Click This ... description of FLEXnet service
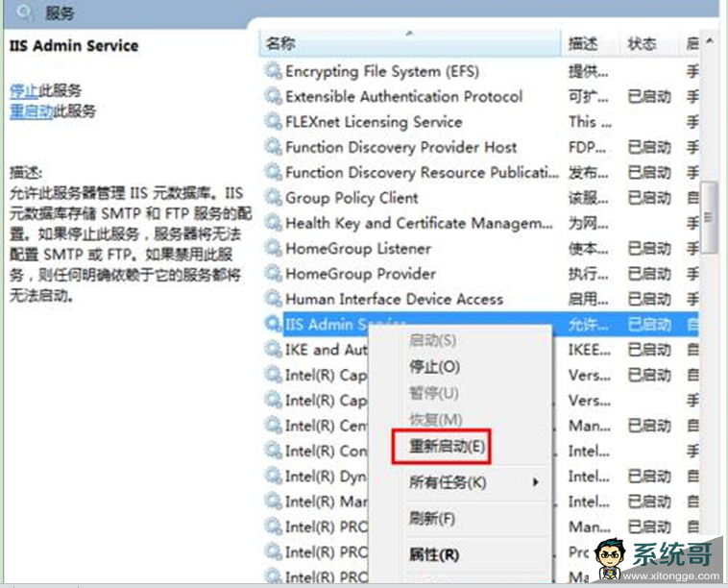 coord(590,122)
